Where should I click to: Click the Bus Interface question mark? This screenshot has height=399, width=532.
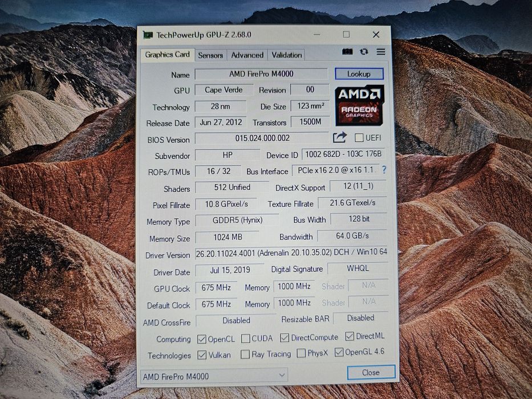click(x=384, y=170)
